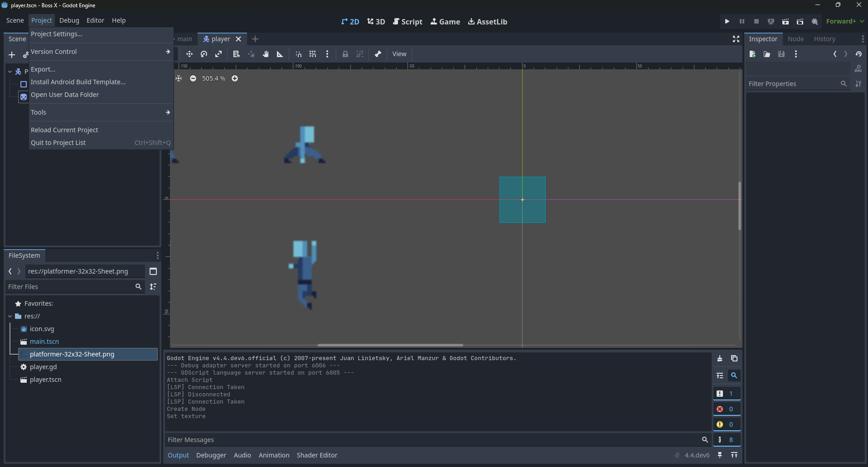Open Inspector property tools menu

[858, 84]
